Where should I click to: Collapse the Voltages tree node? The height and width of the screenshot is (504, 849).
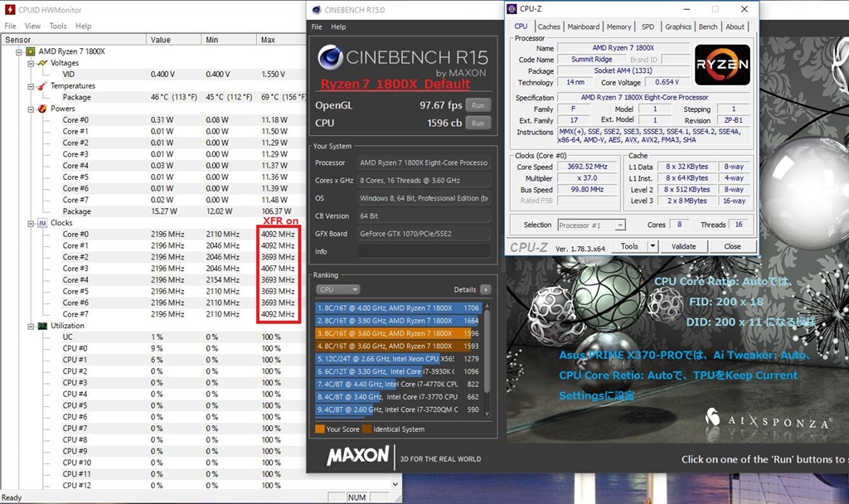pyautogui.click(x=31, y=63)
